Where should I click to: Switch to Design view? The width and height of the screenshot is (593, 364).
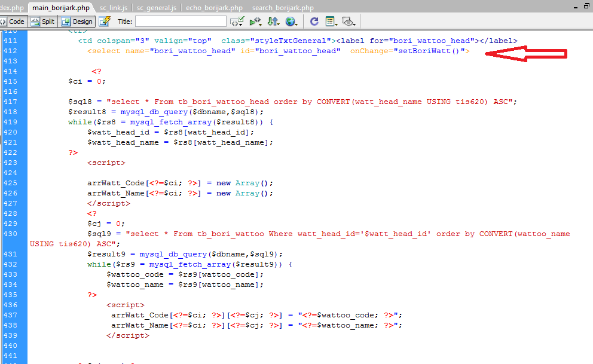77,22
